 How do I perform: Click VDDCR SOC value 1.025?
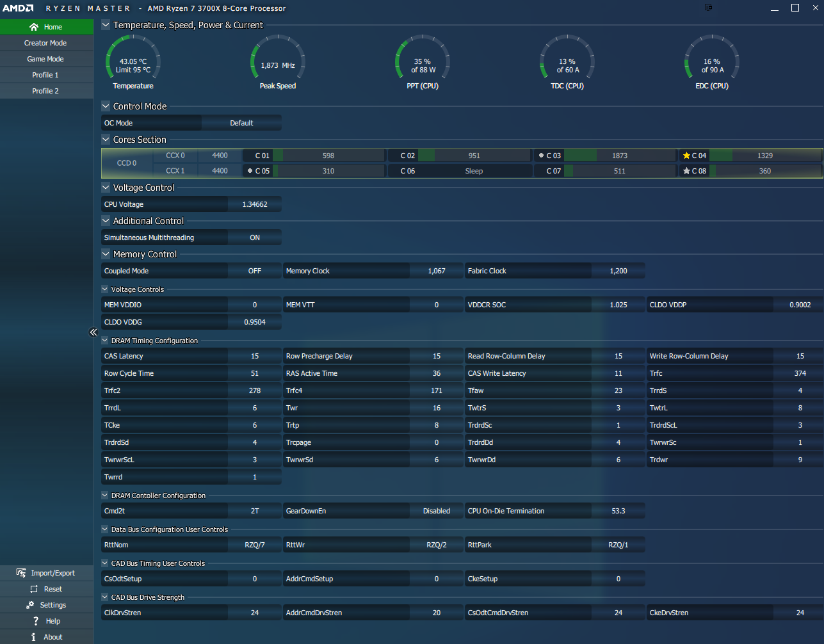click(x=618, y=305)
